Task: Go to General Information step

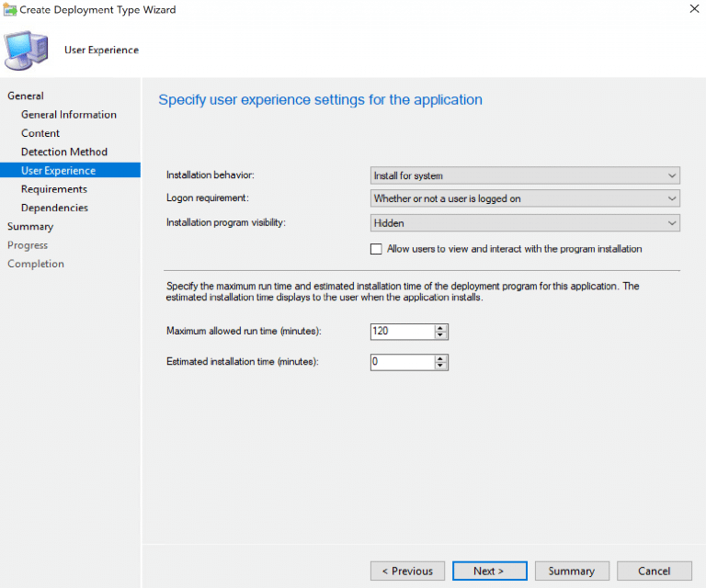Action: 69,115
